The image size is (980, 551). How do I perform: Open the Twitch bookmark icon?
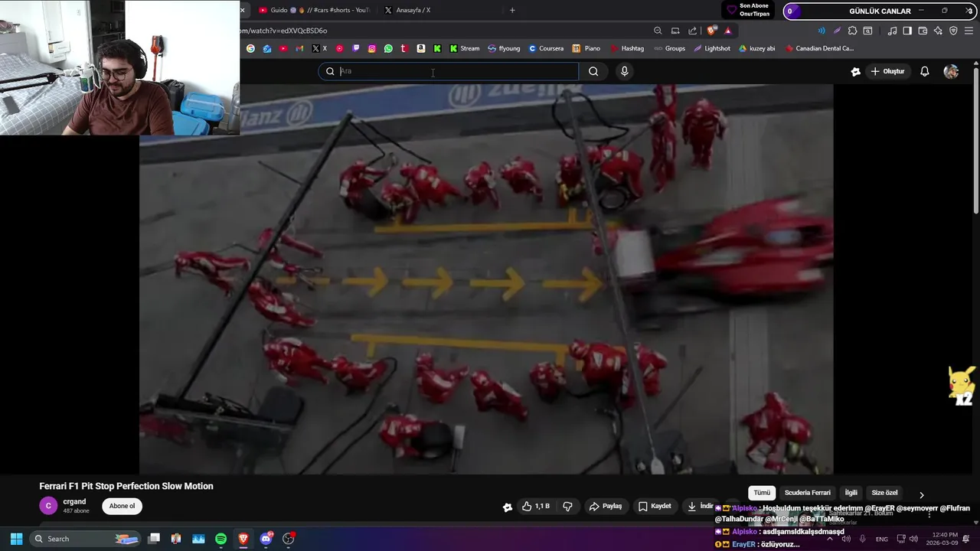click(x=356, y=48)
